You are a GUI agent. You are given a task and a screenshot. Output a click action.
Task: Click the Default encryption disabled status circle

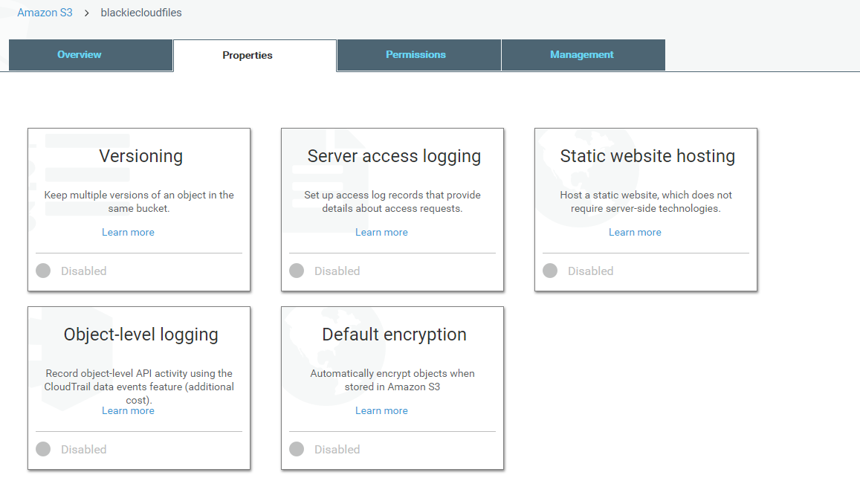pos(297,450)
